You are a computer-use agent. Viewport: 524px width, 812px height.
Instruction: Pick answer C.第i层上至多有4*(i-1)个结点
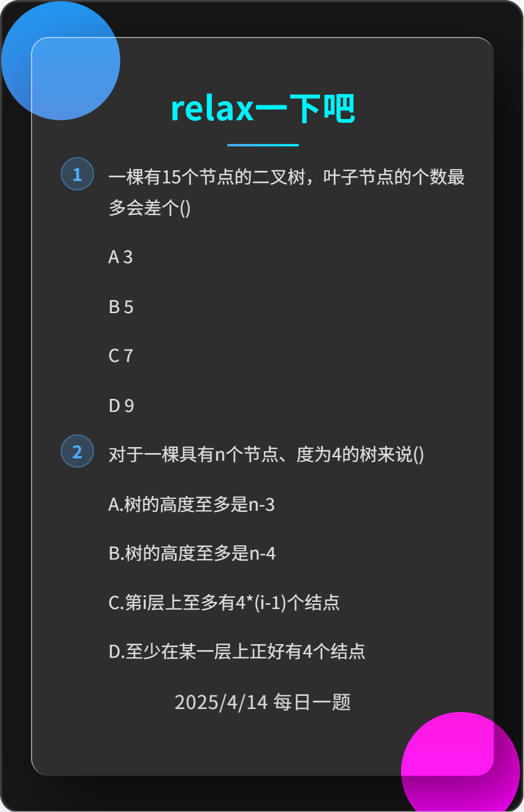tap(224, 602)
